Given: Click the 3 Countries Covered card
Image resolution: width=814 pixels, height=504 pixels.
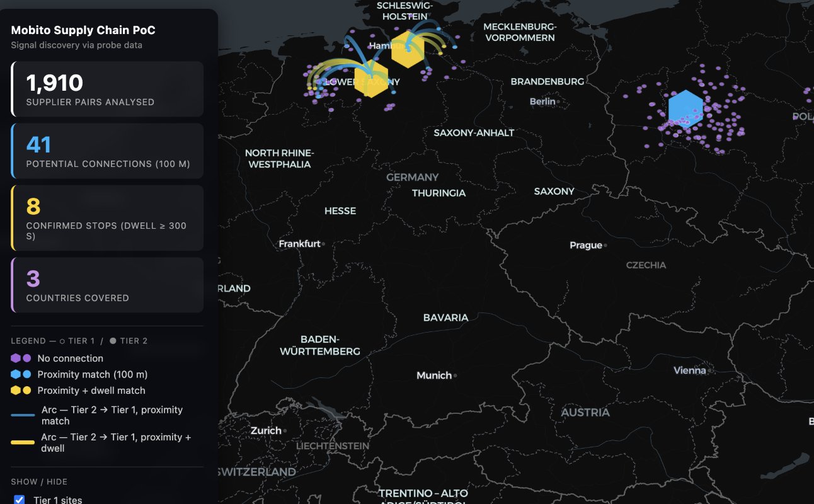Looking at the screenshot, I should [108, 285].
